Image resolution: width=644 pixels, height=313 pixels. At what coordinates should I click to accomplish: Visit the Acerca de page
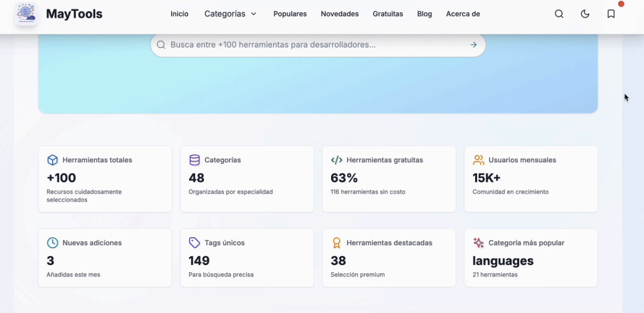tap(462, 14)
